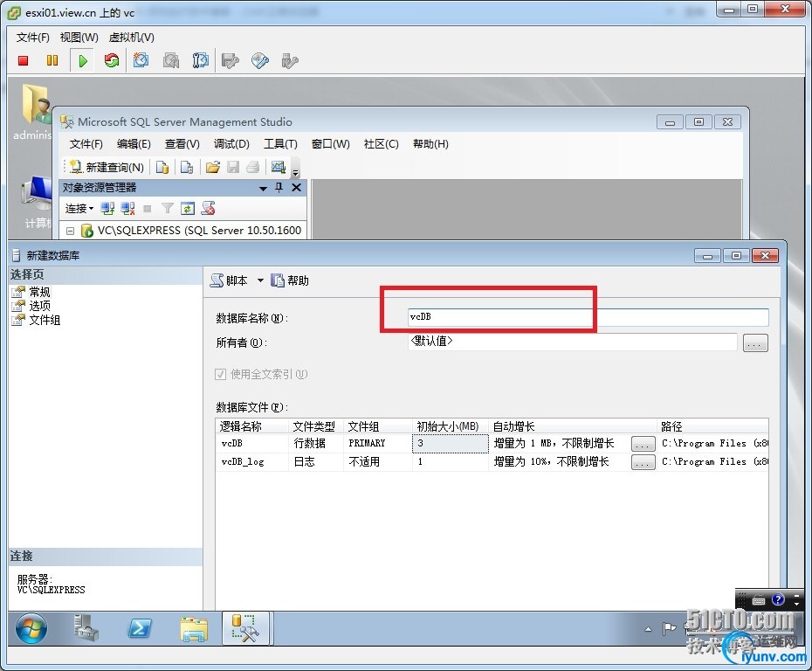Click the print icon in SSMS toolbar

pos(252,167)
